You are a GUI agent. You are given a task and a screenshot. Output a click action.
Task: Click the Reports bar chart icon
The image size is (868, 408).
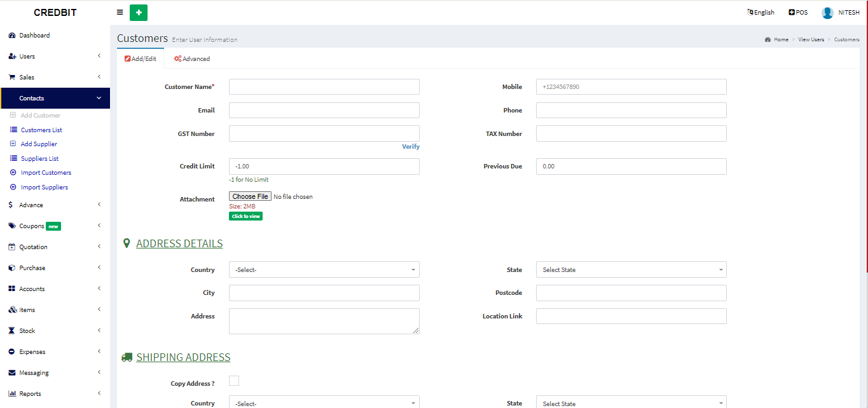tap(12, 394)
